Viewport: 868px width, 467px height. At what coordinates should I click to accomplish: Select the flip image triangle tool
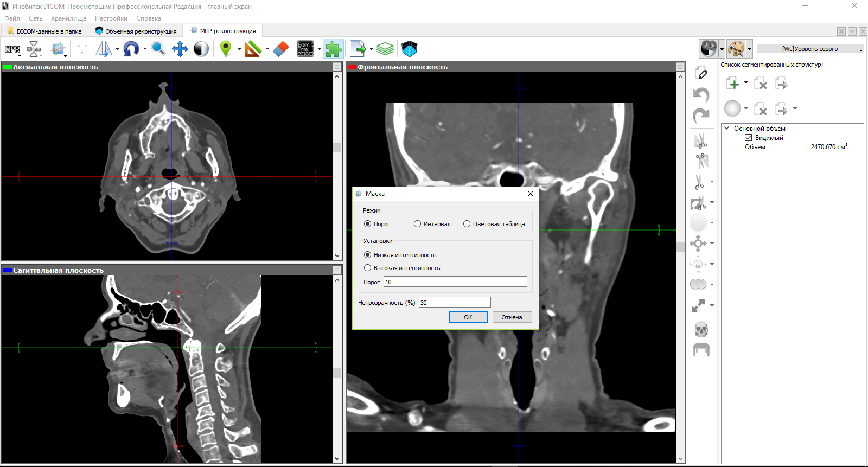pyautogui.click(x=104, y=49)
